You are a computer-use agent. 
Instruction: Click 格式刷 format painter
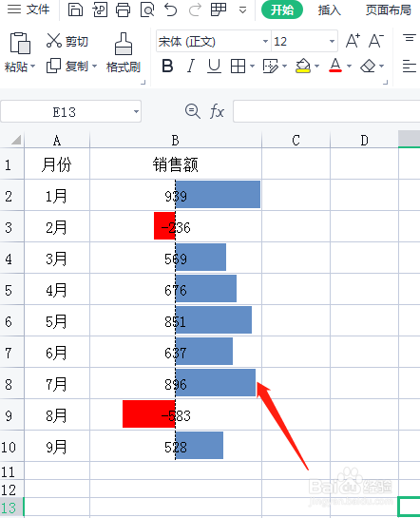[x=124, y=52]
